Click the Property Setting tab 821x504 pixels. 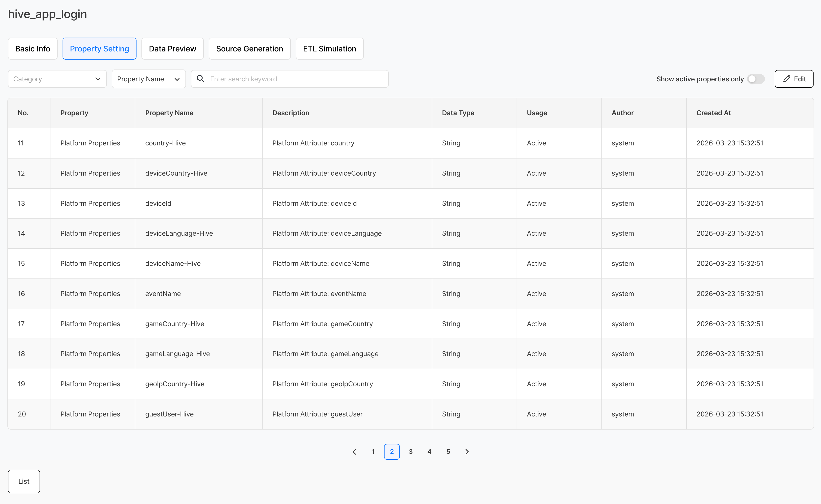99,49
